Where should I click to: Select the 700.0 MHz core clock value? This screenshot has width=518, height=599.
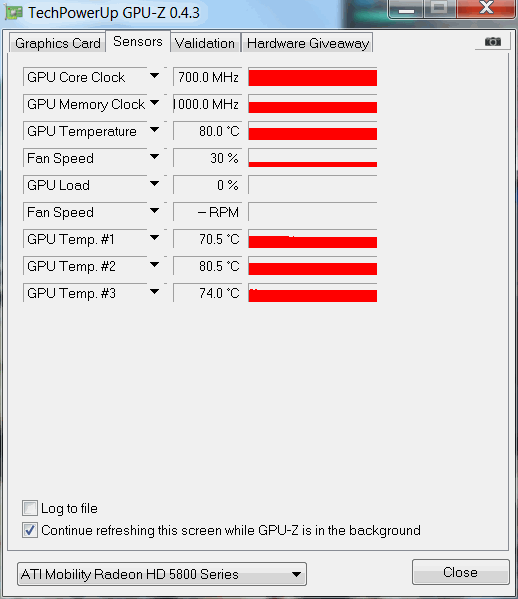point(208,77)
